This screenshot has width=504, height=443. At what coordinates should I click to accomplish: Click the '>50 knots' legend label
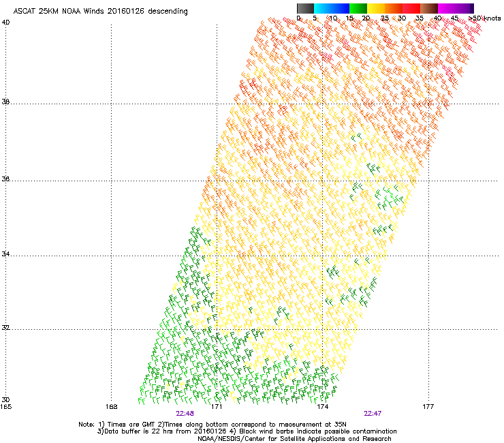pyautogui.click(x=484, y=18)
